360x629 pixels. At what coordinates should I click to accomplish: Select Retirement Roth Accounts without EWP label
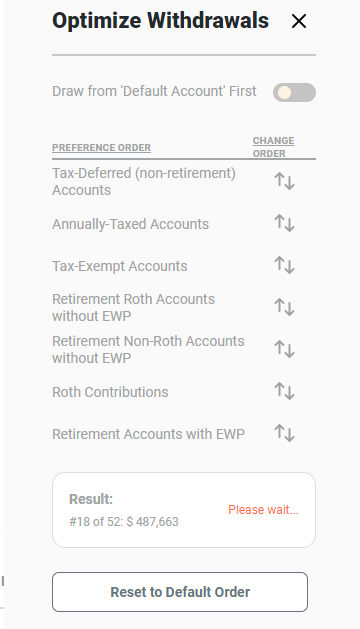coord(133,308)
